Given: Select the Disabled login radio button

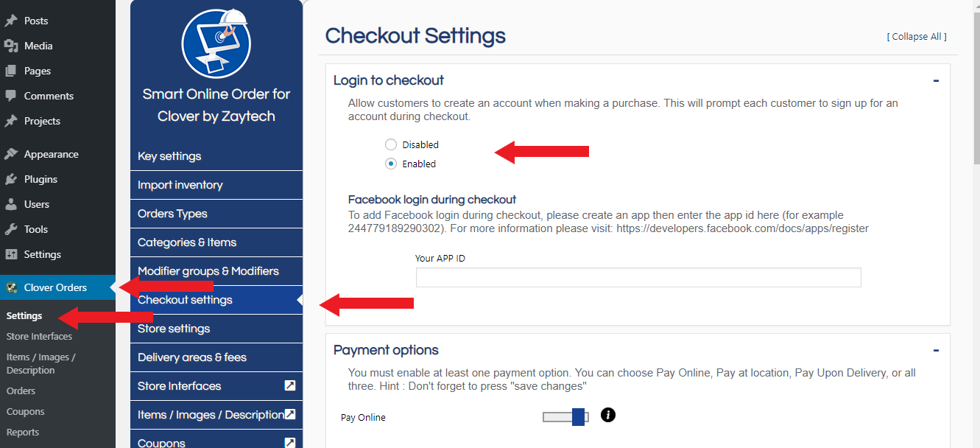Looking at the screenshot, I should point(391,144).
